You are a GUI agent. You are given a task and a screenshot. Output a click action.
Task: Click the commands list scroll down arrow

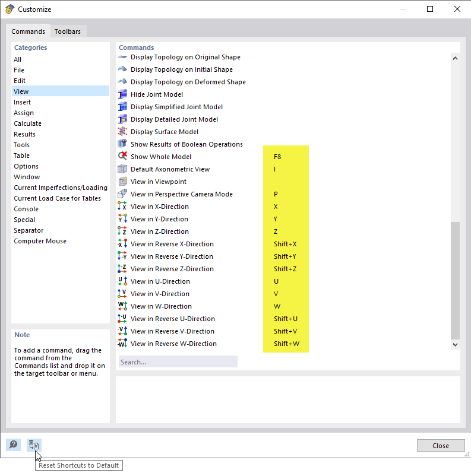click(455, 345)
